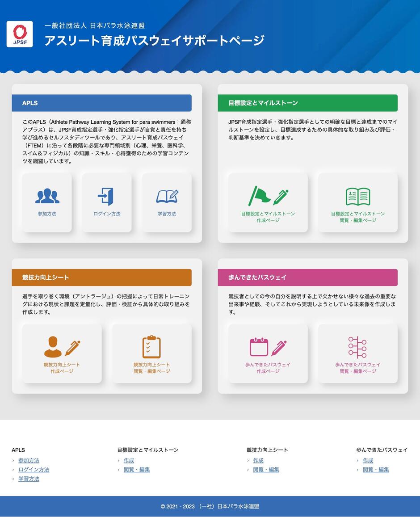Open 歩んできたパスウェイ 作成ページ card label

tap(268, 368)
